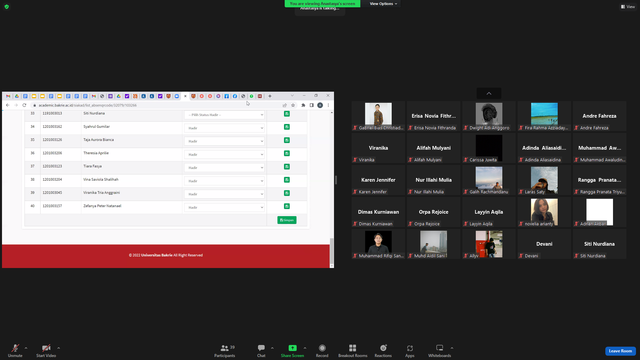The width and height of the screenshot is (640, 360).
Task: Select Layyin Aqila's video tile
Action: click(489, 212)
